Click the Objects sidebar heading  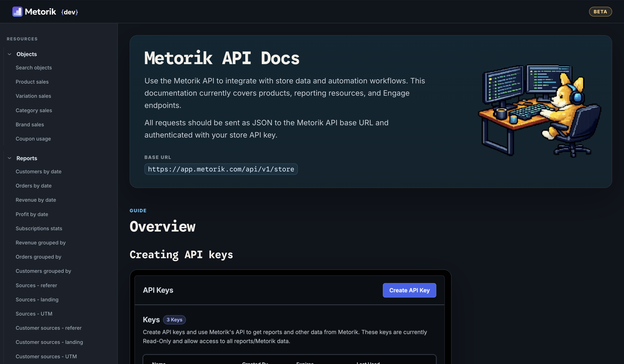26,54
